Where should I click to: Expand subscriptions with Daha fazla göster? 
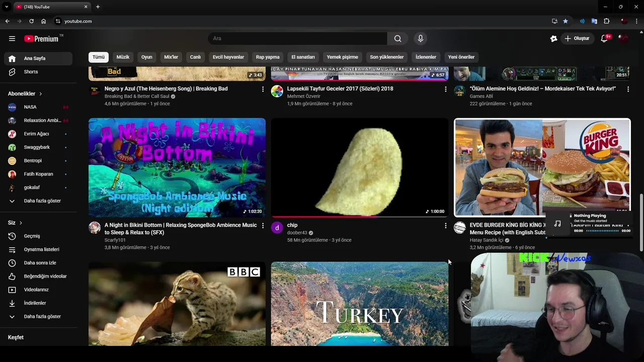38,201
